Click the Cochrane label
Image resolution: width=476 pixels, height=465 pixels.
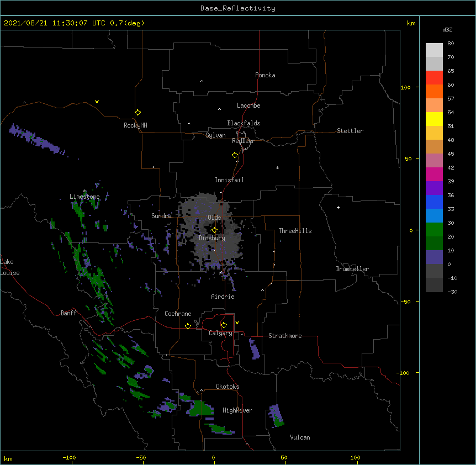point(178,314)
